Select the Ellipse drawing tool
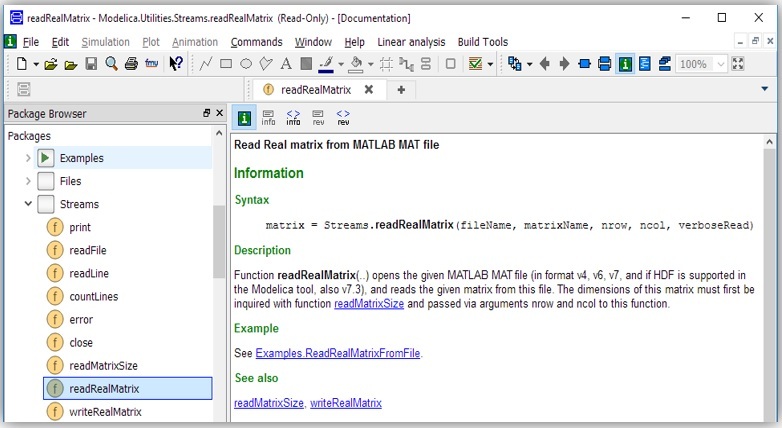Image resolution: width=782 pixels, height=428 pixels. click(246, 64)
